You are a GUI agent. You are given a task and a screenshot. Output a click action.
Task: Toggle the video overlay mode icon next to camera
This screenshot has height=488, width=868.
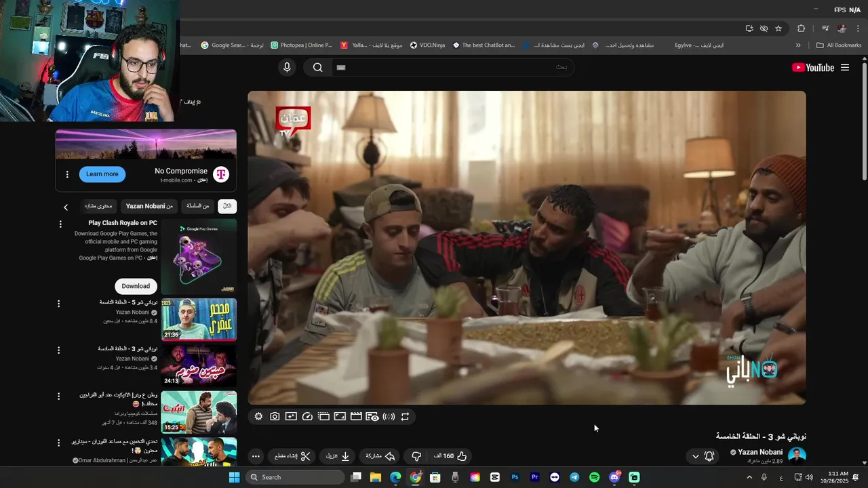(291, 417)
